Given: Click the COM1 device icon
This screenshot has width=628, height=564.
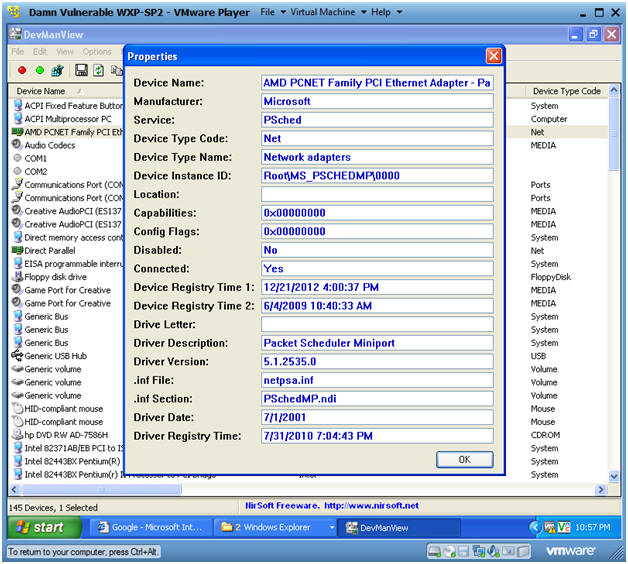Looking at the screenshot, I should coord(17,158).
